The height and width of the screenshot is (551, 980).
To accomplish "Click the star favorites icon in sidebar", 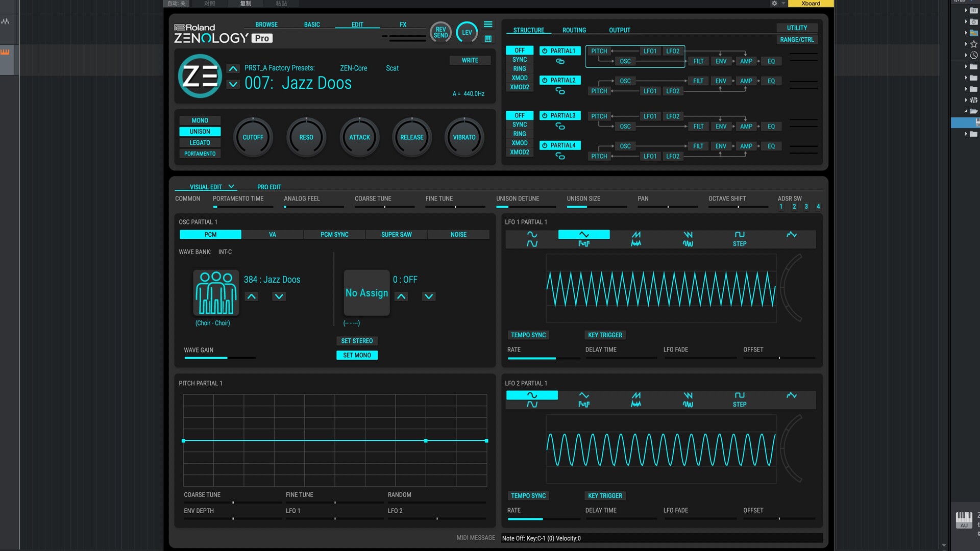I will pos(973,44).
